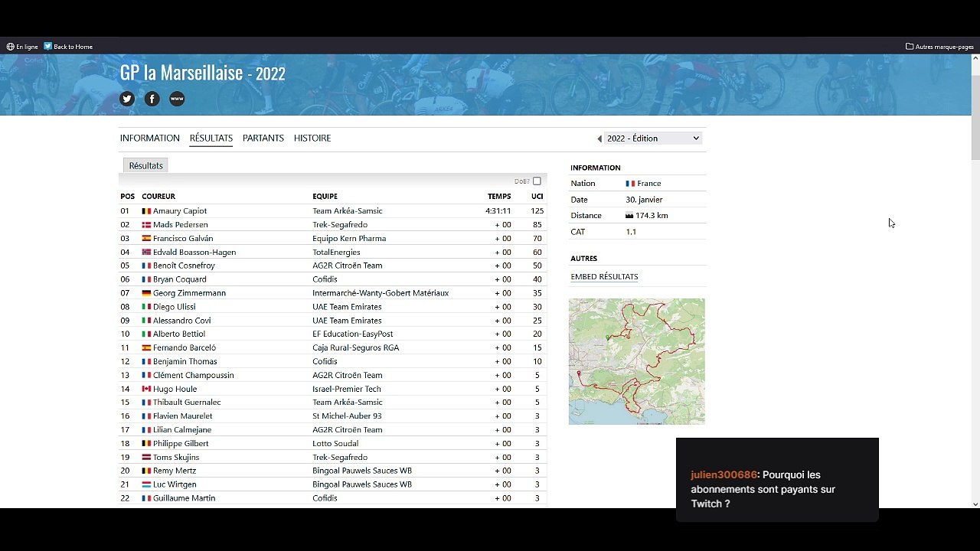Open rider Amaury Capiot's profile
The height and width of the screenshot is (551, 980).
pos(180,211)
